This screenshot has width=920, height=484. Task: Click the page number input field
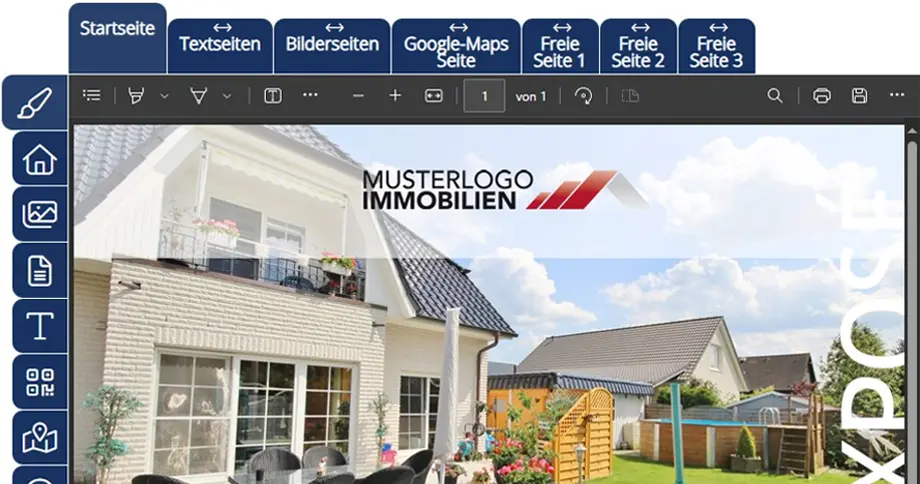tap(485, 97)
